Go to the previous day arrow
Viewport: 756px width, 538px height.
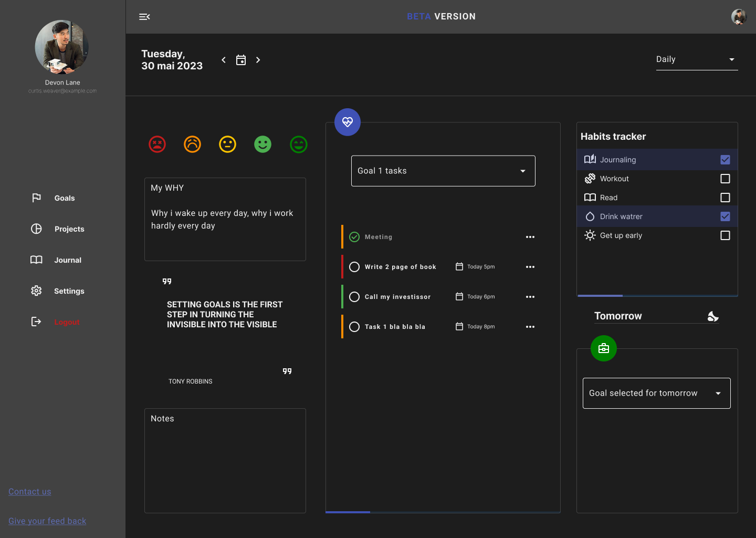224,60
